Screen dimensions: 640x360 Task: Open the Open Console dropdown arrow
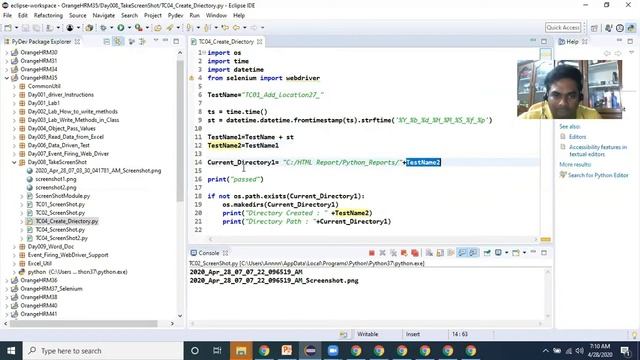point(524,253)
